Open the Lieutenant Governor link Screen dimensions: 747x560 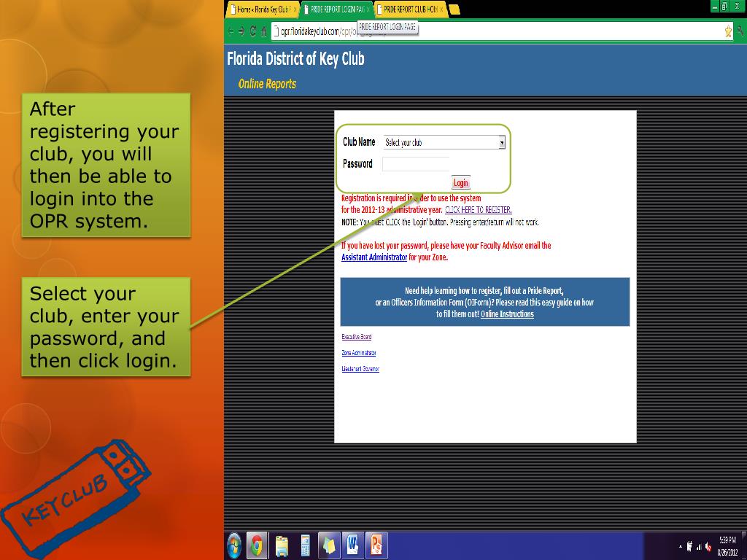point(360,369)
